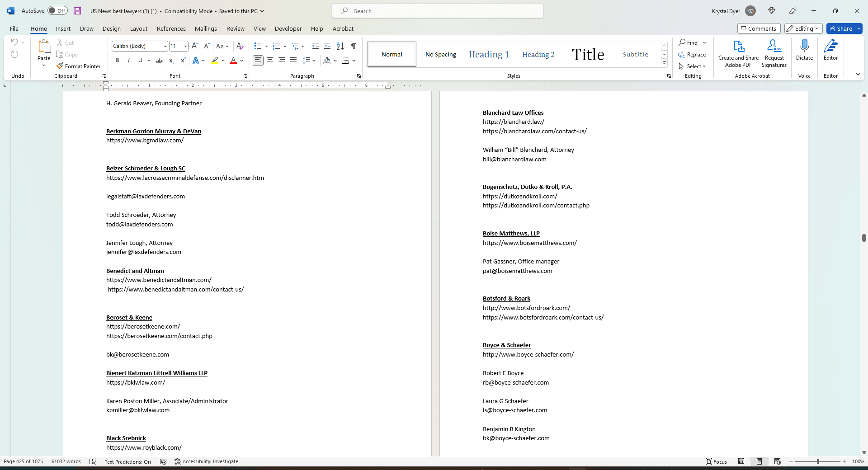Open the font size dropdown
Viewport: 868px width, 470px height.
(185, 46)
